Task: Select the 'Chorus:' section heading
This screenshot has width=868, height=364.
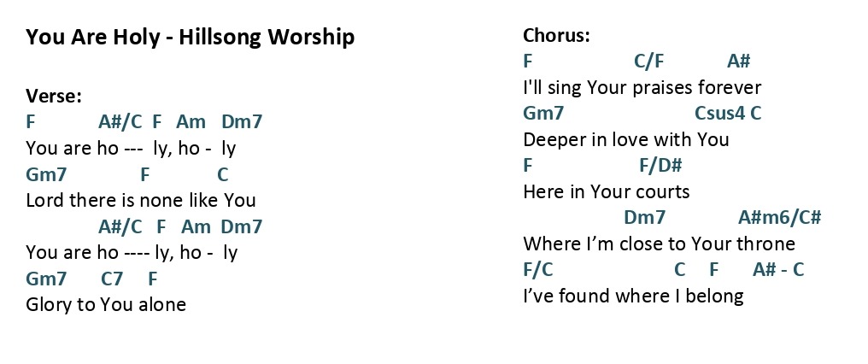Action: click(556, 35)
